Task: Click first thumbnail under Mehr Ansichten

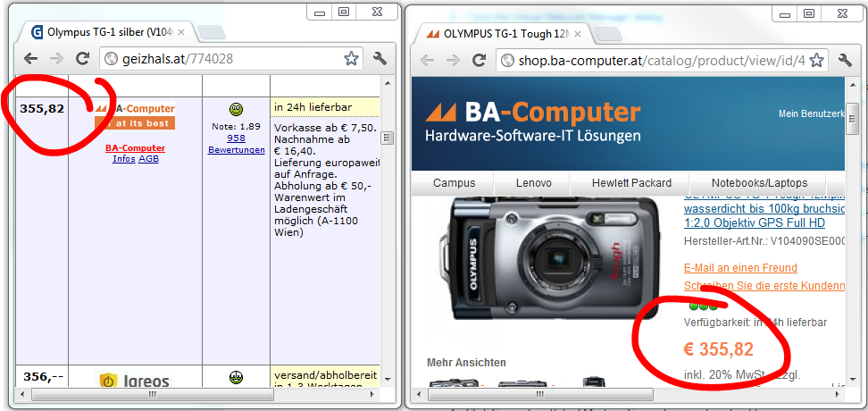Action: pos(455,383)
